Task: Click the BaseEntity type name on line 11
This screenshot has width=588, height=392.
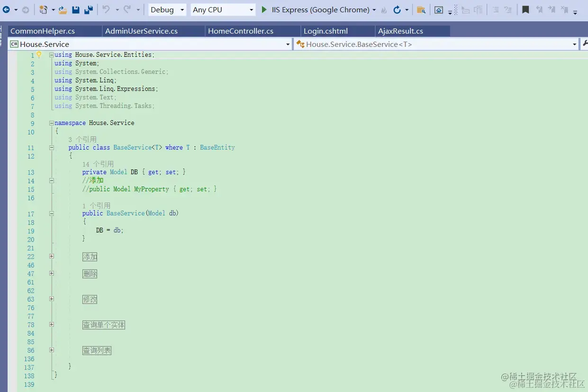Action: point(217,147)
